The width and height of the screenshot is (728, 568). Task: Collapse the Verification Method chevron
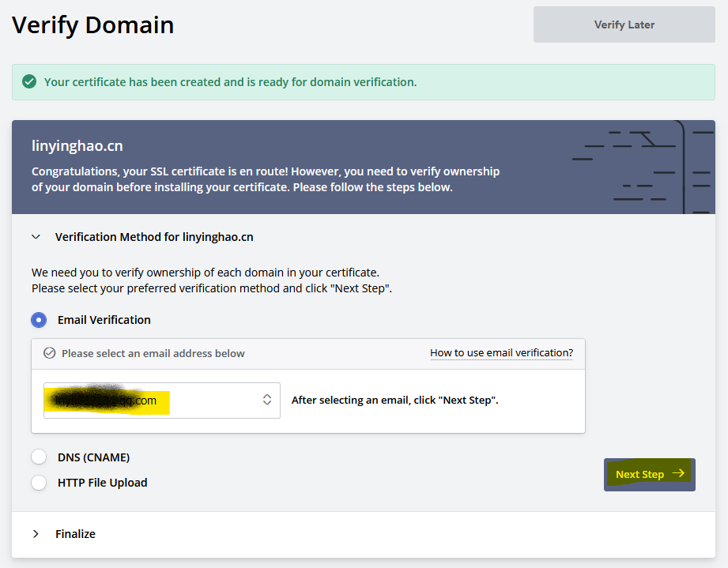tap(36, 237)
